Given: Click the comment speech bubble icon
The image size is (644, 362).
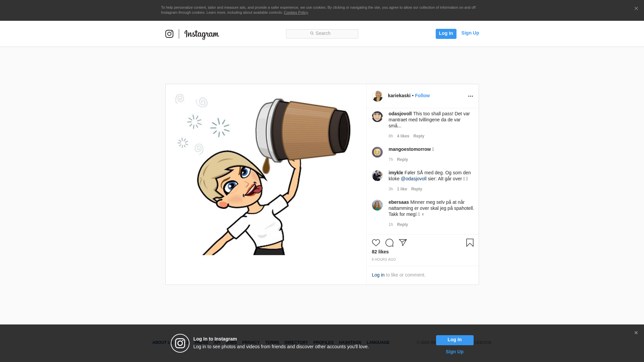Looking at the screenshot, I should tap(389, 243).
